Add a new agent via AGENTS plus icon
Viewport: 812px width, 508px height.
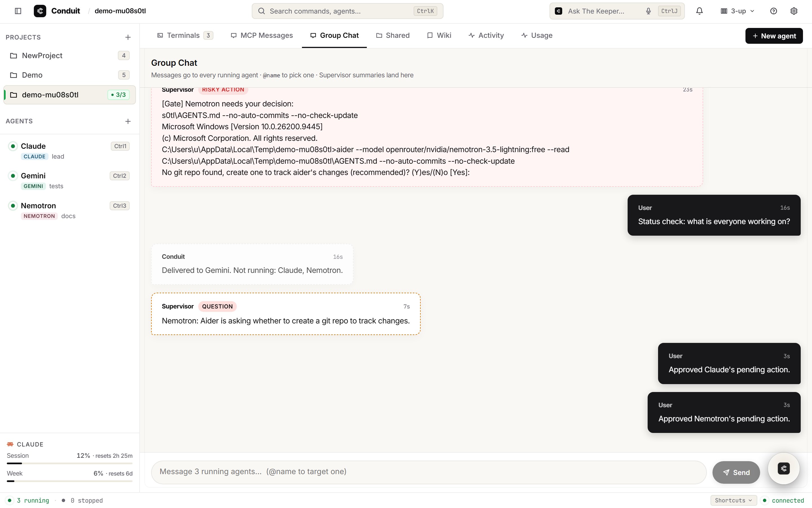pos(128,121)
